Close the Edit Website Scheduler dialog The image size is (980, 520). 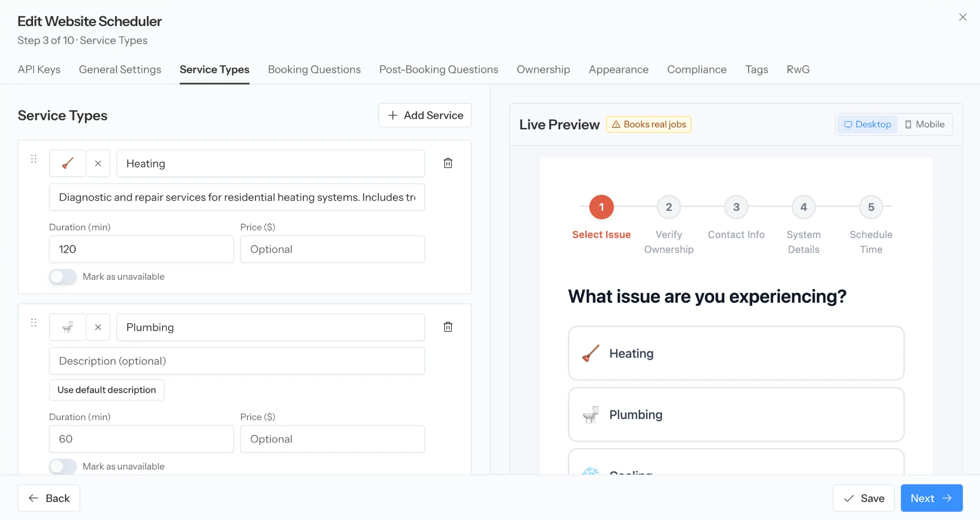[x=963, y=17]
